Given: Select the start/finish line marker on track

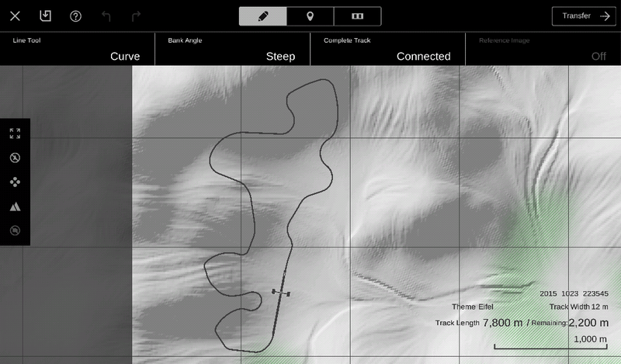Looking at the screenshot, I should click(x=281, y=293).
